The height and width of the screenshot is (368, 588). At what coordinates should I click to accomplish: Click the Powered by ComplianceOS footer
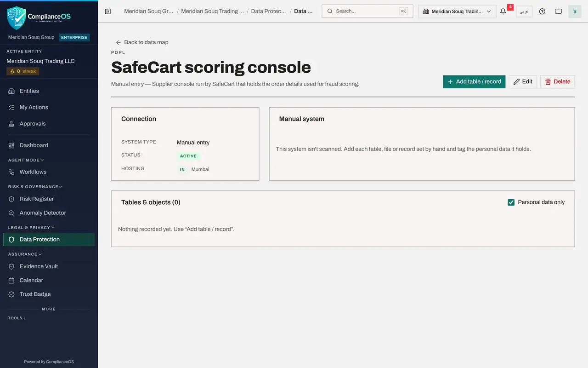click(49, 362)
